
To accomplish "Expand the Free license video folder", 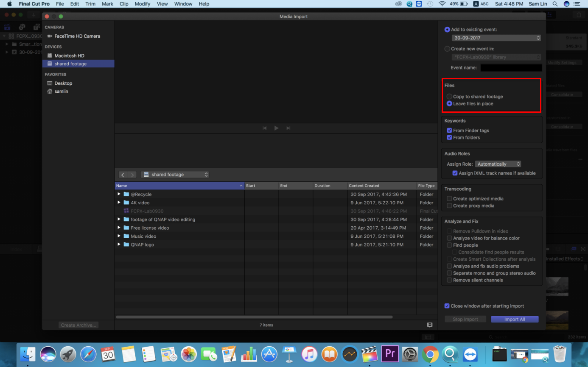I will click(119, 228).
